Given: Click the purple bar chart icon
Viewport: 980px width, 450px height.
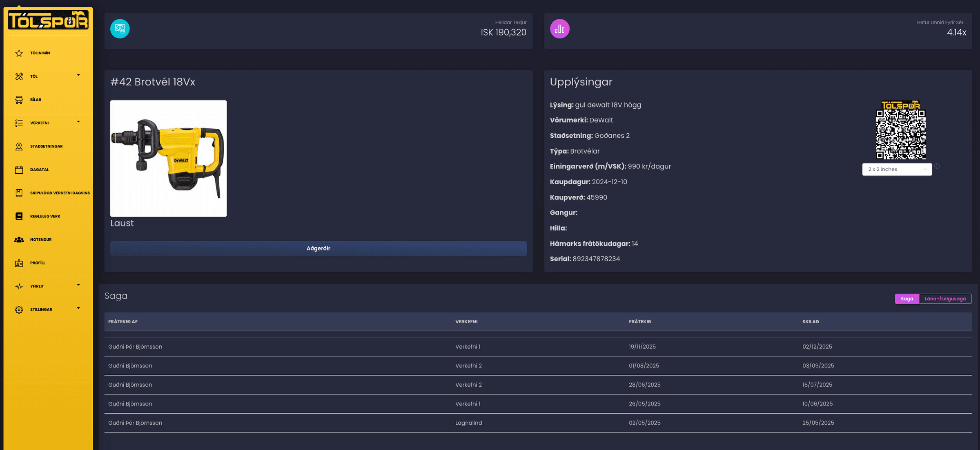Looking at the screenshot, I should 559,29.
